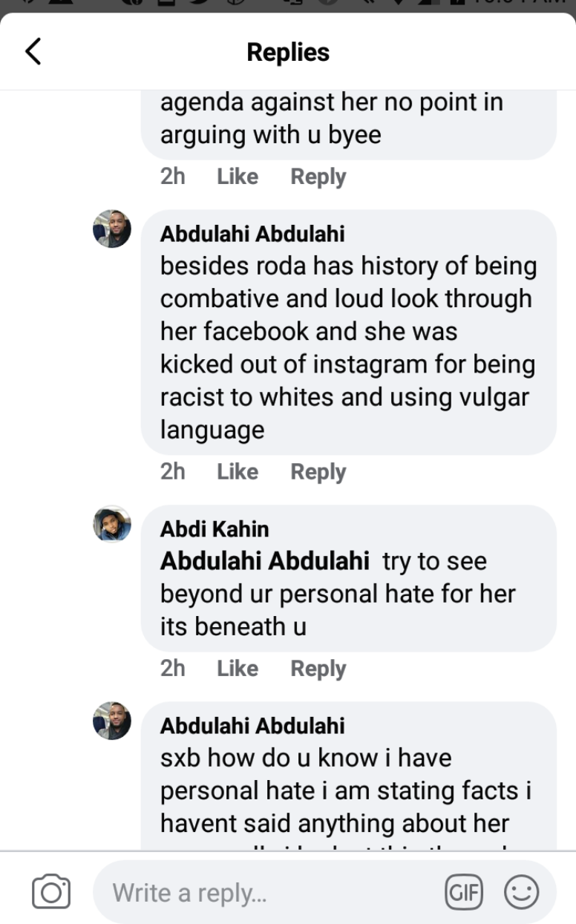
Task: Open the GIF picker
Action: pyautogui.click(x=463, y=891)
